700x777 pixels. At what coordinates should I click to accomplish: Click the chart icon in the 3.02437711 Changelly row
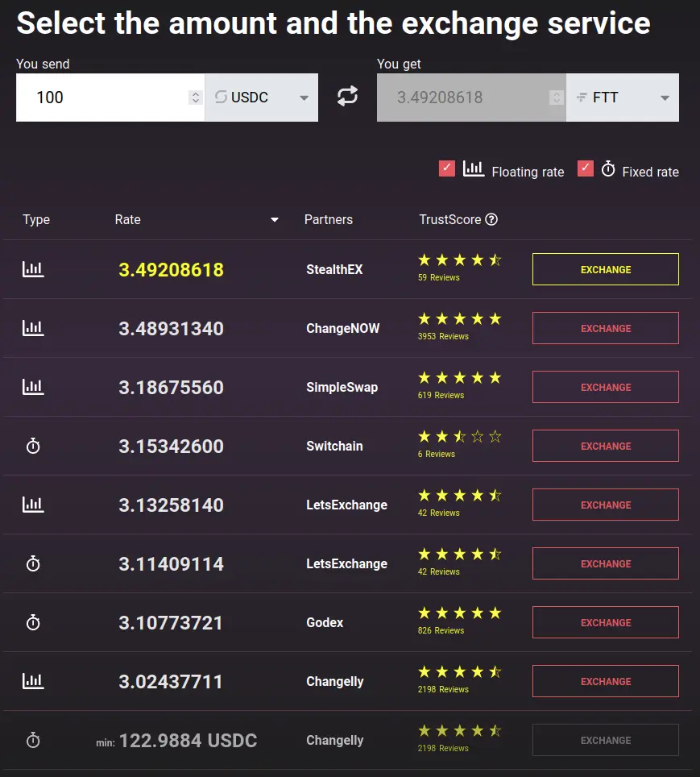pos(33,681)
